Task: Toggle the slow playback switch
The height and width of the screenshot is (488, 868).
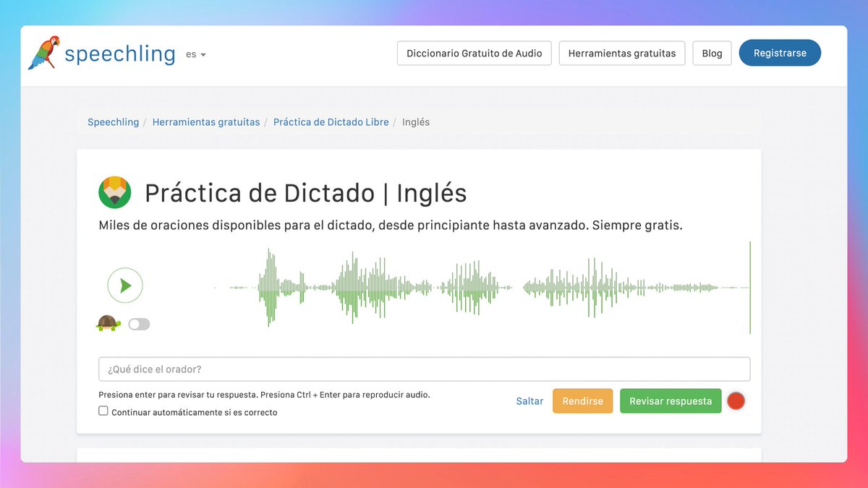Action: coord(139,324)
